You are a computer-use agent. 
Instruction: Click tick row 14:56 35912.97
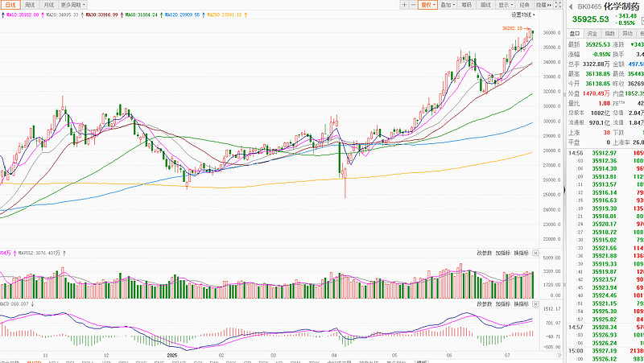pyautogui.click(x=605, y=153)
